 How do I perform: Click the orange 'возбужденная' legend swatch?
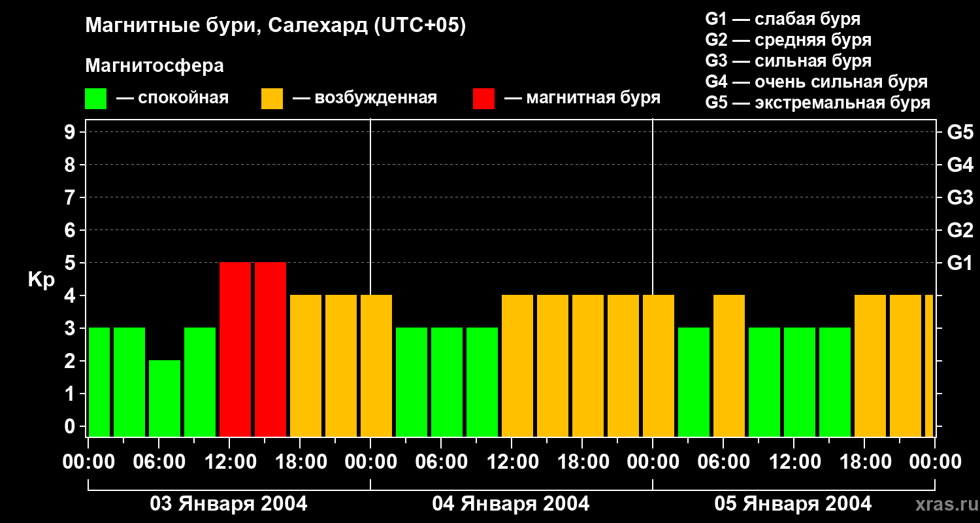[x=272, y=99]
